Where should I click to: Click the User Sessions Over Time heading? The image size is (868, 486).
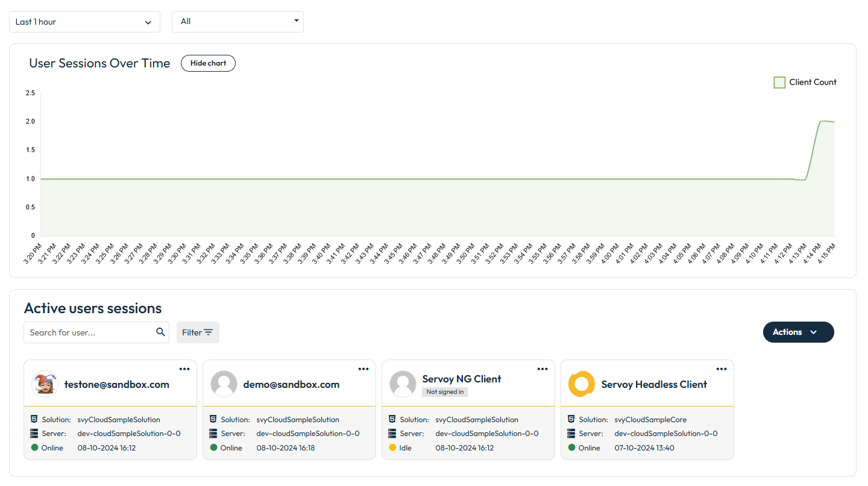pyautogui.click(x=99, y=63)
